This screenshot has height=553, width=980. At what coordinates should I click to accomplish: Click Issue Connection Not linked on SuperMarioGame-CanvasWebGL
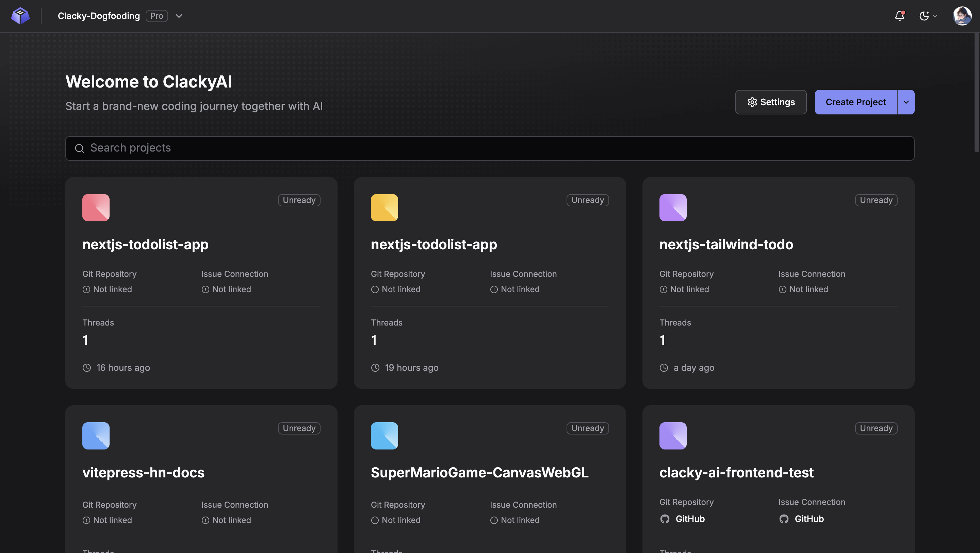pos(515,520)
